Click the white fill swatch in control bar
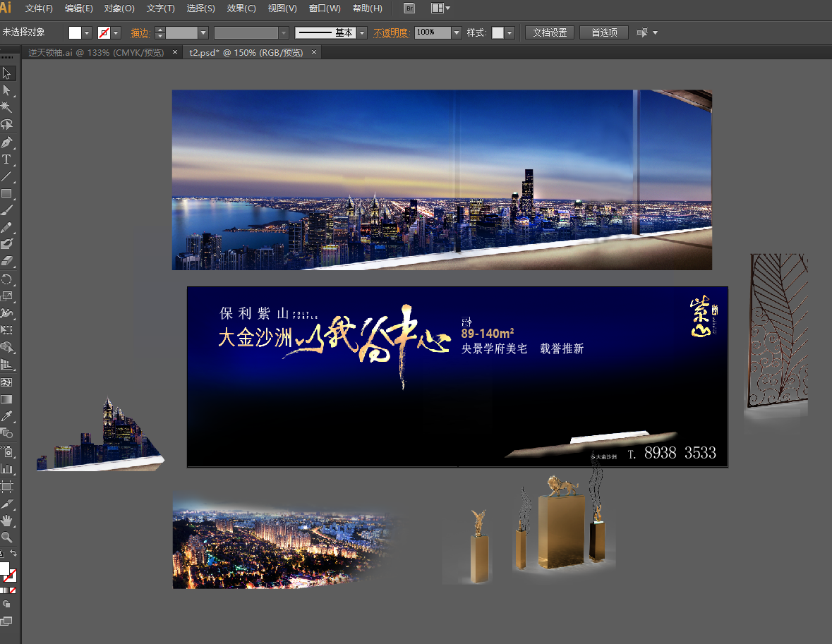The height and width of the screenshot is (644, 832). click(x=75, y=33)
